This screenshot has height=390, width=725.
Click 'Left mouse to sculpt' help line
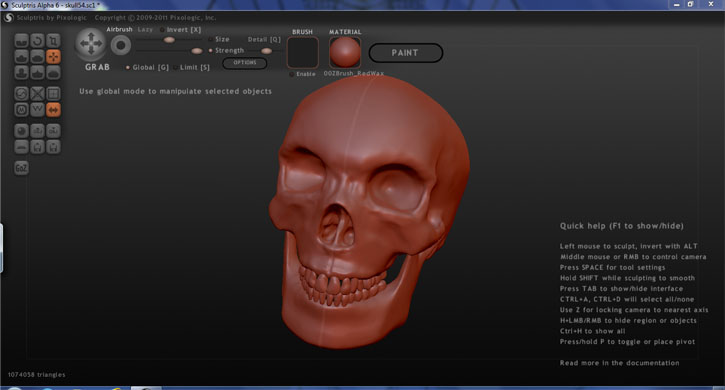(x=629, y=246)
